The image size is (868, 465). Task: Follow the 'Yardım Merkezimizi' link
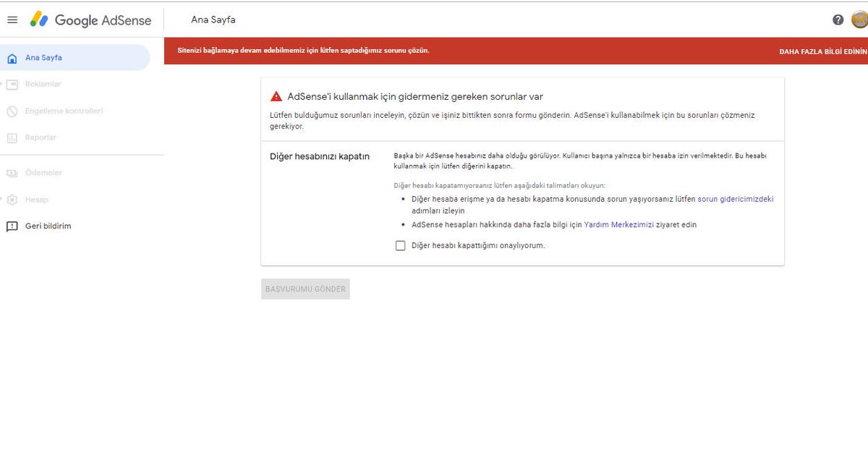click(x=618, y=225)
